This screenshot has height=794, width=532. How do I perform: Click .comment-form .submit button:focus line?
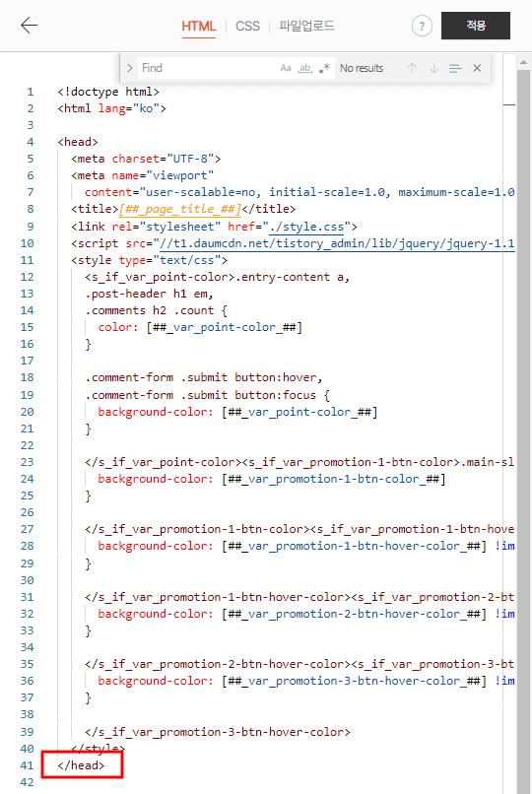[207, 395]
